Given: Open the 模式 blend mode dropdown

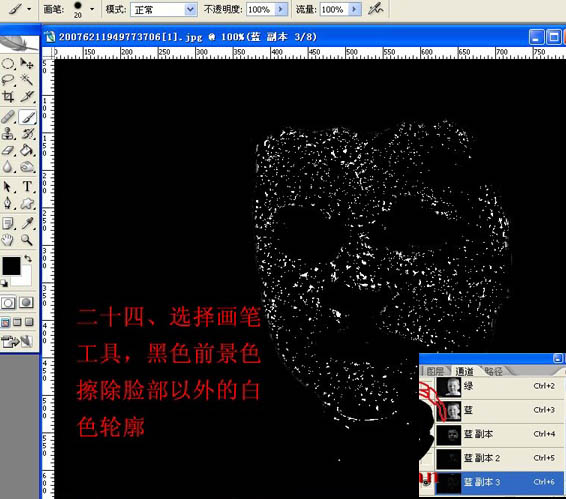Looking at the screenshot, I should point(164,10).
